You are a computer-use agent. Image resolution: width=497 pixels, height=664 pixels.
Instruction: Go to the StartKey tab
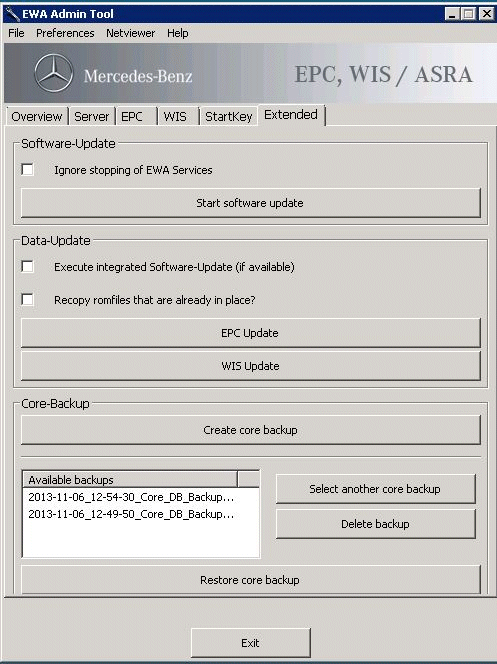coord(229,116)
